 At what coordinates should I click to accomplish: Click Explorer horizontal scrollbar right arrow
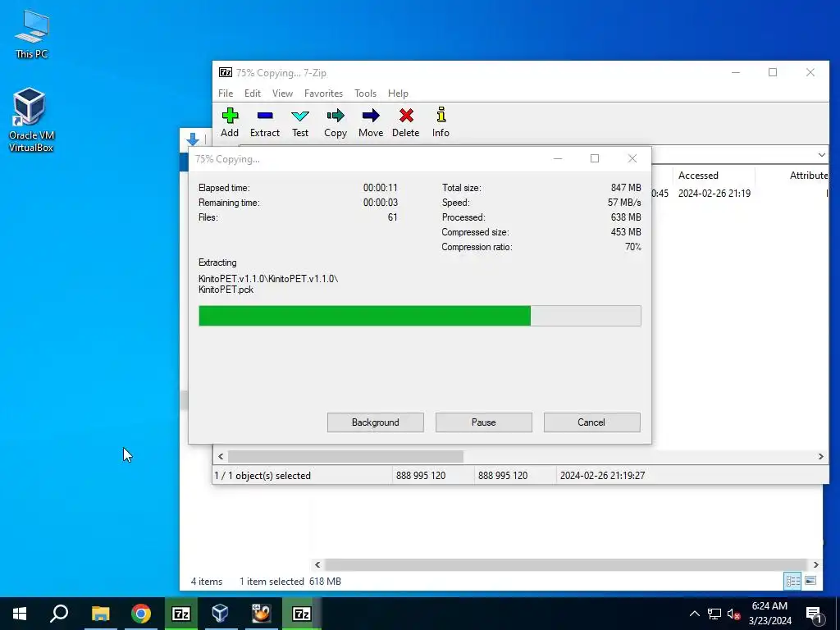pos(816,564)
